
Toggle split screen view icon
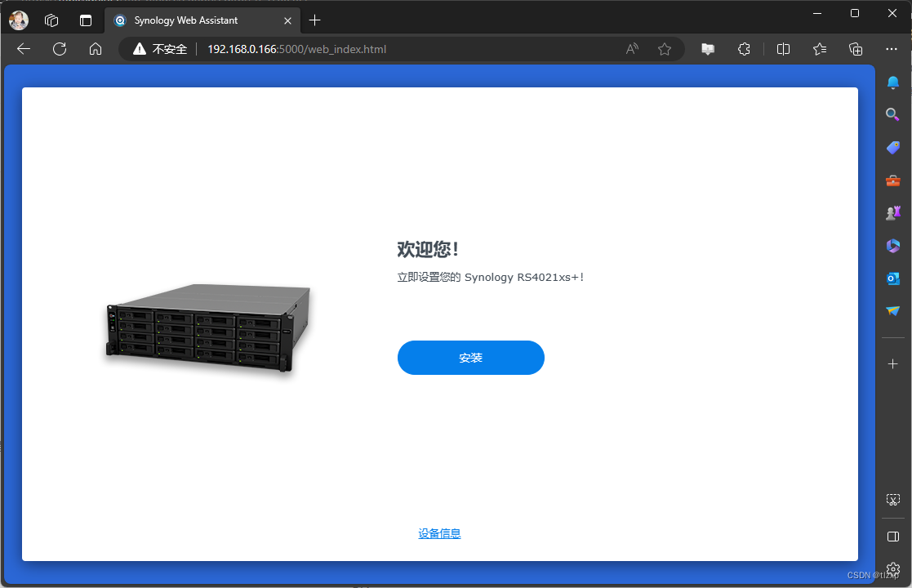point(784,49)
